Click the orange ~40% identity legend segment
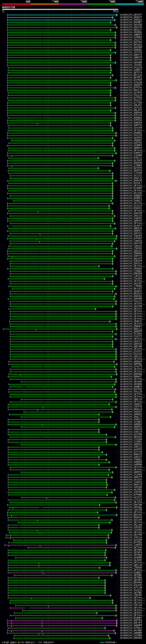The height and width of the screenshot is (644, 146). (45, 4)
